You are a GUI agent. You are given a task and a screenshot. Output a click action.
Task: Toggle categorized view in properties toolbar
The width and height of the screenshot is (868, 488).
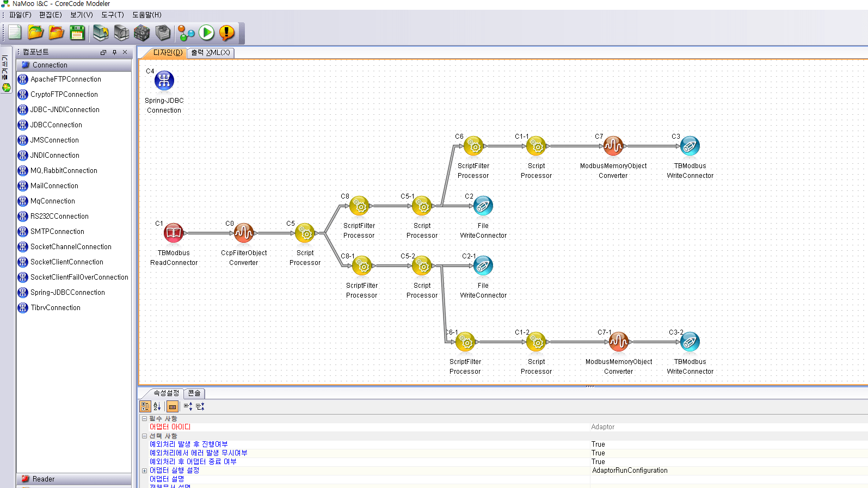145,406
